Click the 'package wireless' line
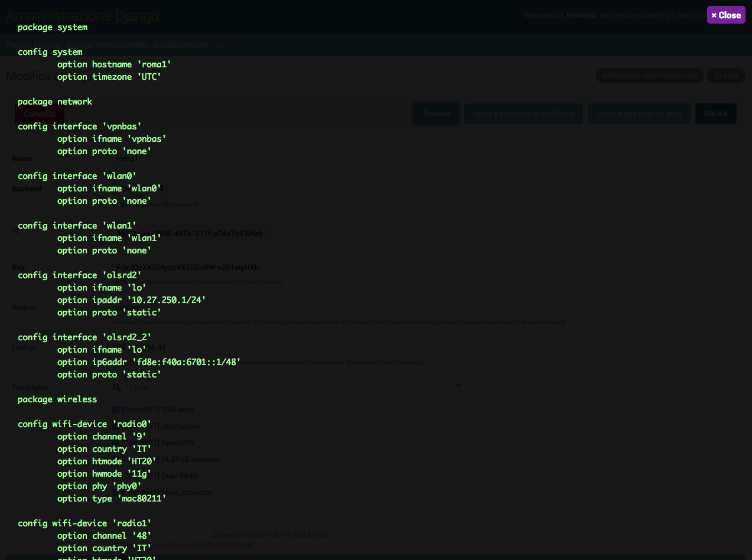Image resolution: width=752 pixels, height=560 pixels. [57, 399]
